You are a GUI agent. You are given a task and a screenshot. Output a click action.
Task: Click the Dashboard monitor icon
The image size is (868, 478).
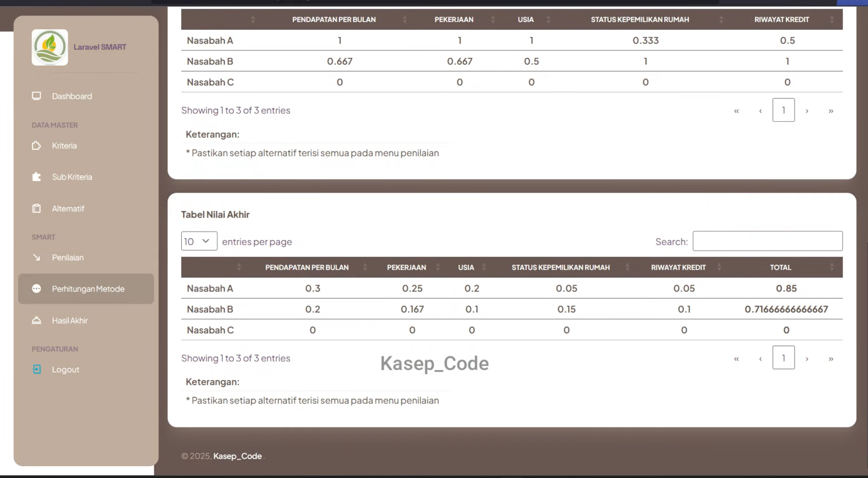coord(36,96)
